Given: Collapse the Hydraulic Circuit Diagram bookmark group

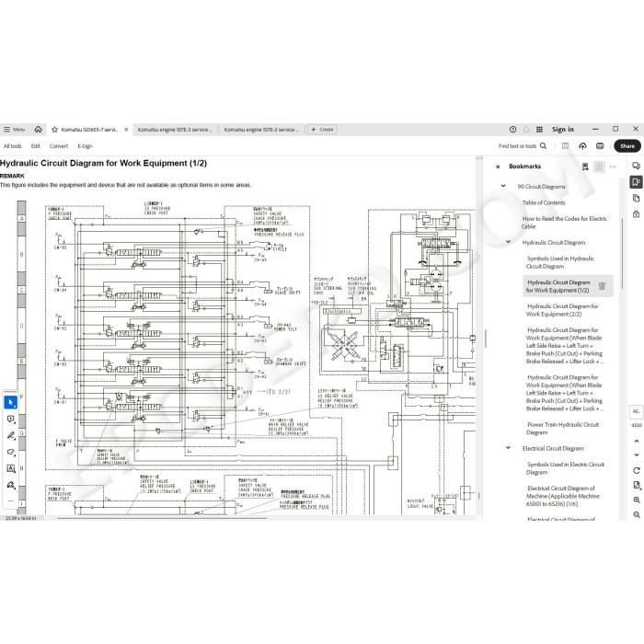Looking at the screenshot, I should [508, 242].
